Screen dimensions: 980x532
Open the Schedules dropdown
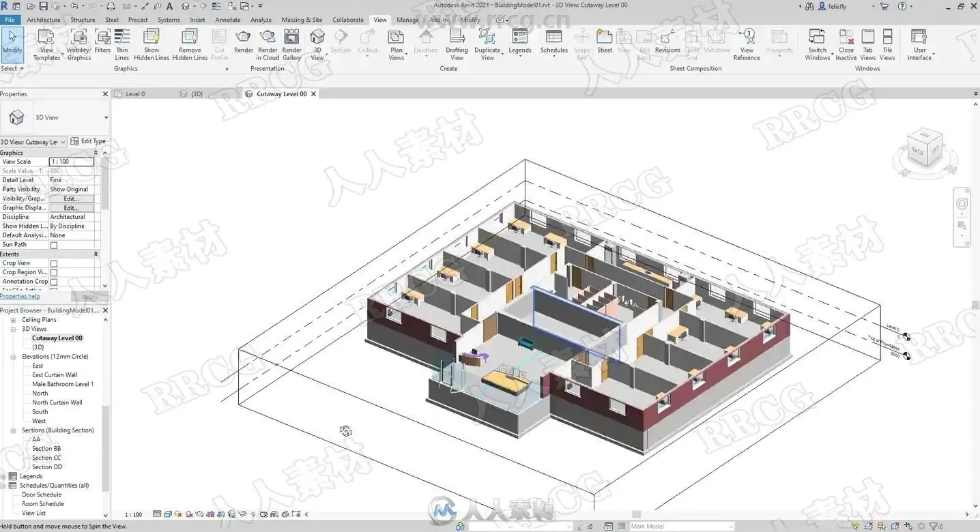pyautogui.click(x=553, y=41)
